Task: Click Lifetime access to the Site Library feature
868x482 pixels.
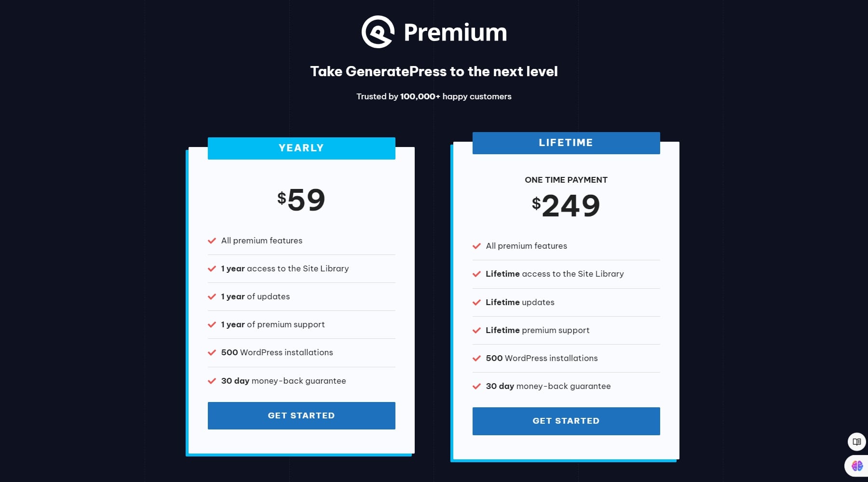Action: pyautogui.click(x=555, y=274)
